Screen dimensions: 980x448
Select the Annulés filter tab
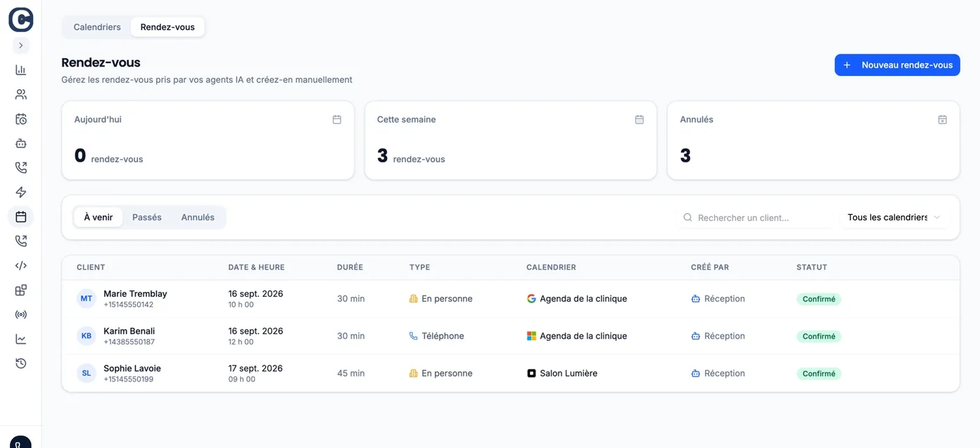click(198, 217)
